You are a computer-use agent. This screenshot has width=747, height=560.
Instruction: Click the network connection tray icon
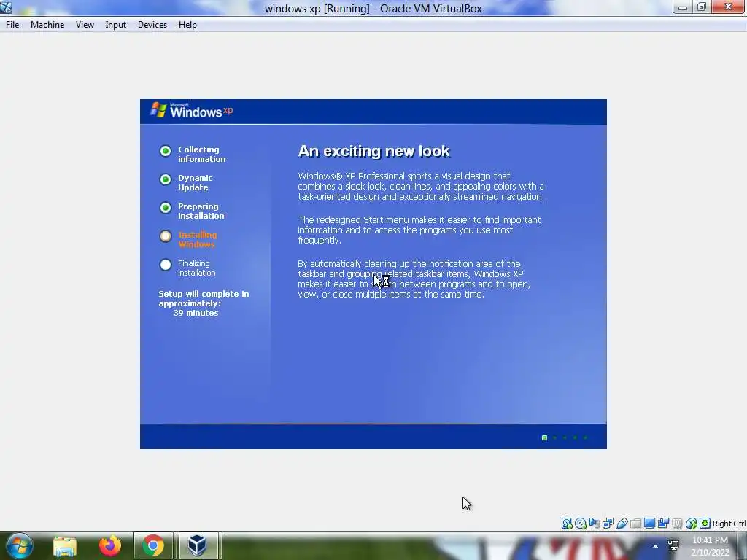click(673, 545)
